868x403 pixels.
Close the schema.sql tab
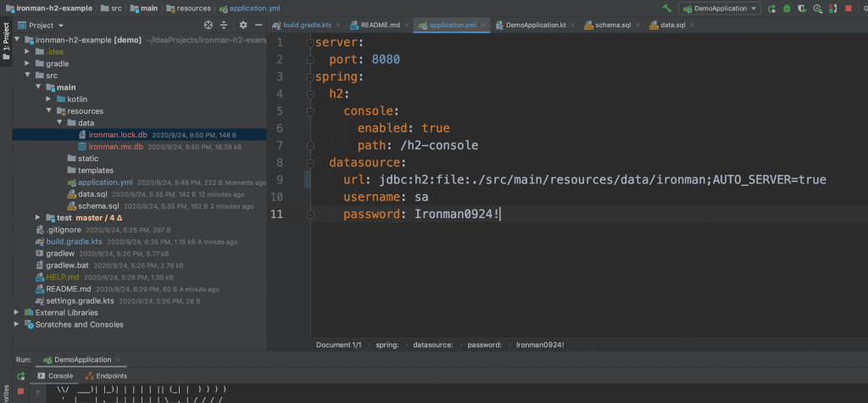pyautogui.click(x=637, y=25)
